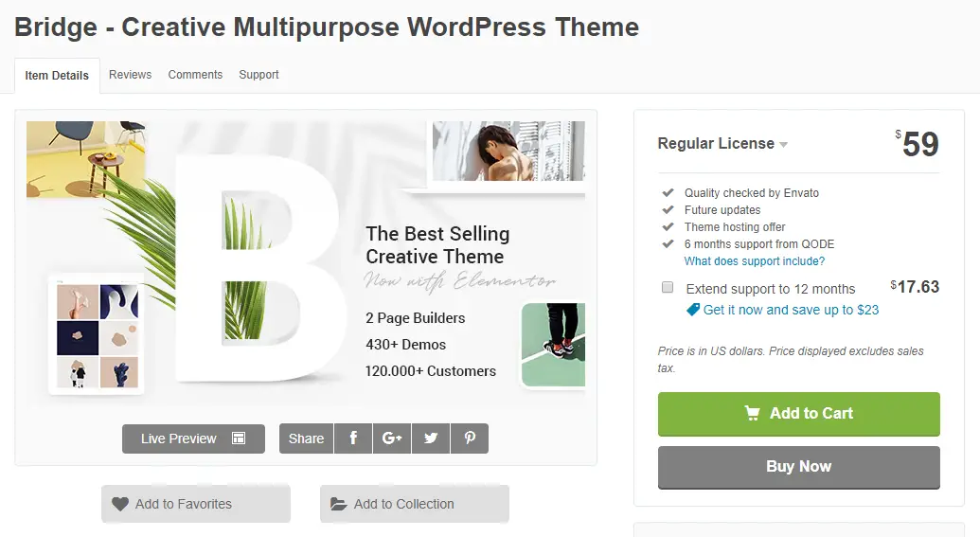The height and width of the screenshot is (537, 980).
Task: Click the shopping cart icon
Action: [753, 413]
